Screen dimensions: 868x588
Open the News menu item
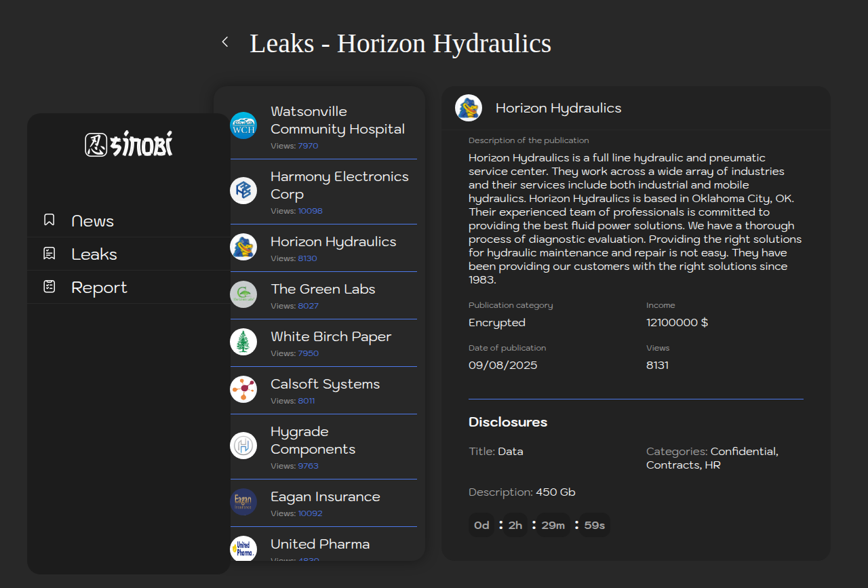pos(93,221)
